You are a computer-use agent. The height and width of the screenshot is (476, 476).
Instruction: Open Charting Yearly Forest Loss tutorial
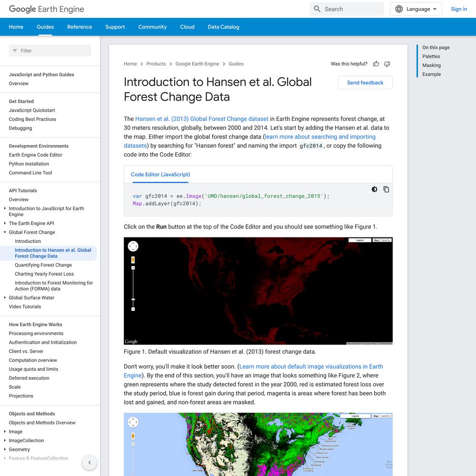pyautogui.click(x=44, y=274)
